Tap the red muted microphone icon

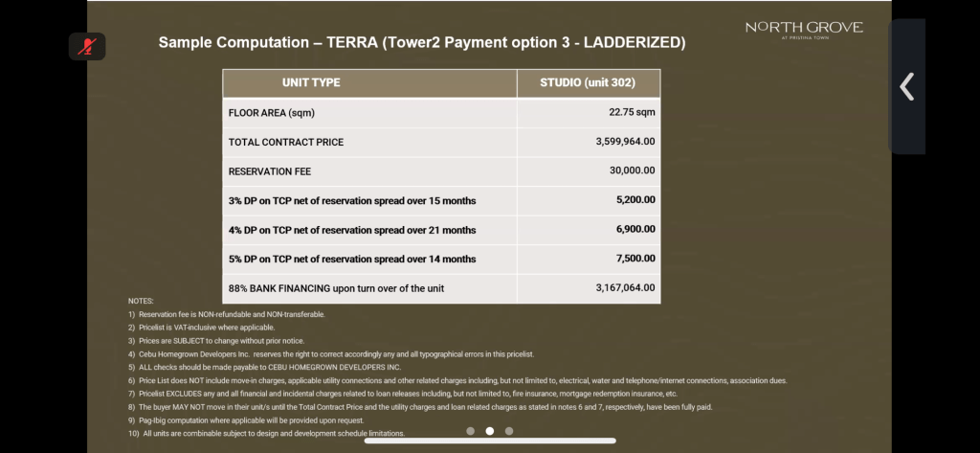(x=87, y=46)
